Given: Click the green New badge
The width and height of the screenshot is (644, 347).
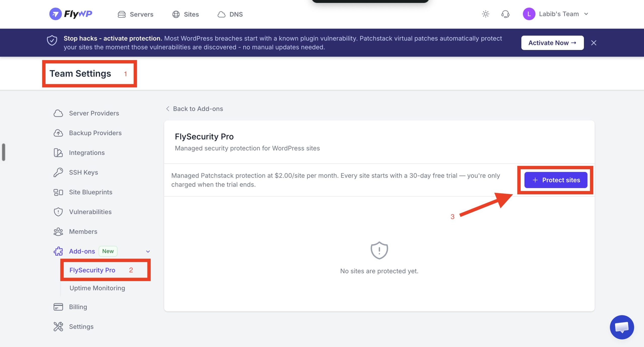Looking at the screenshot, I should [x=108, y=251].
